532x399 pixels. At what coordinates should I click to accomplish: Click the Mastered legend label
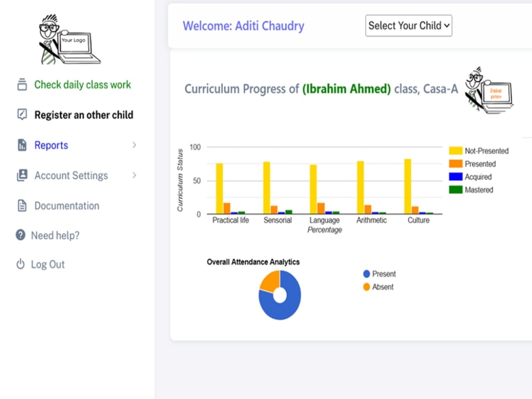tap(479, 190)
